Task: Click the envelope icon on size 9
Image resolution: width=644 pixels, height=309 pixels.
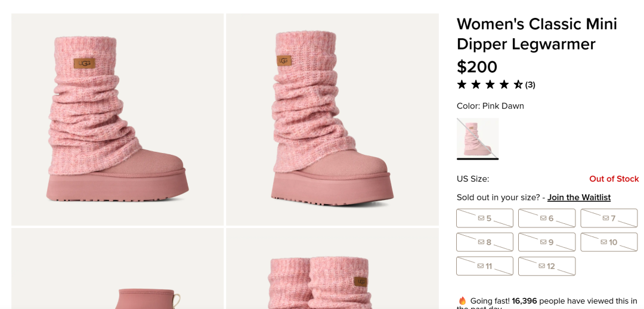Action: click(543, 242)
